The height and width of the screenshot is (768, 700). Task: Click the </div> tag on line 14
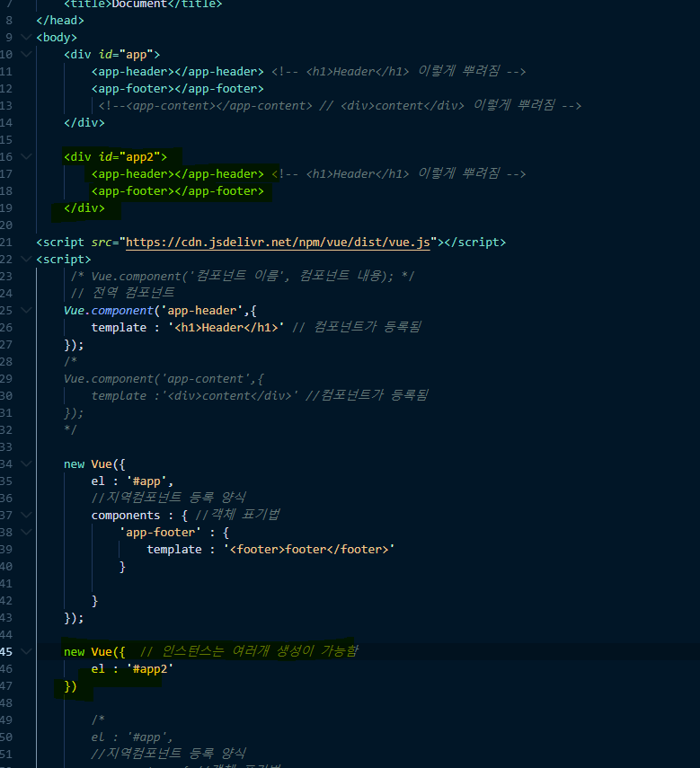tap(84, 123)
